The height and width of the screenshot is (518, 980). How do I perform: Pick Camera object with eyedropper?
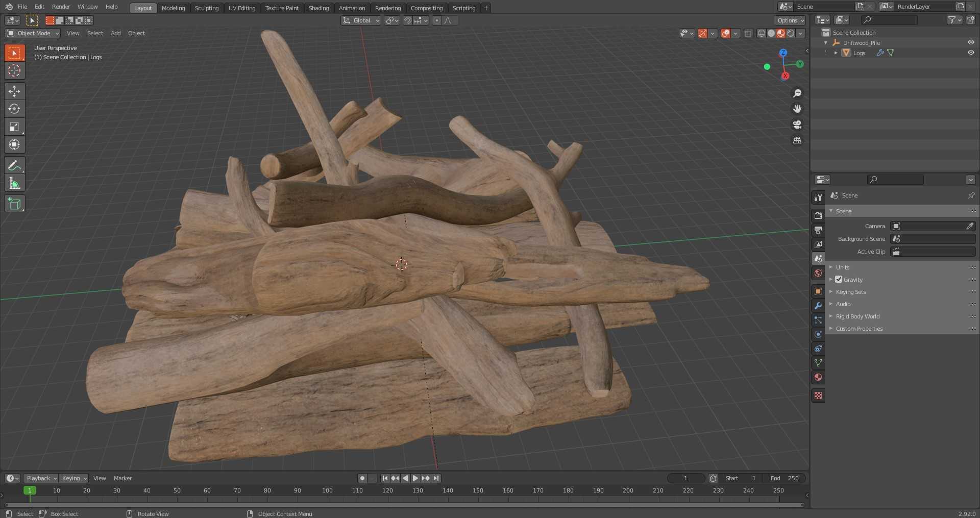[970, 226]
